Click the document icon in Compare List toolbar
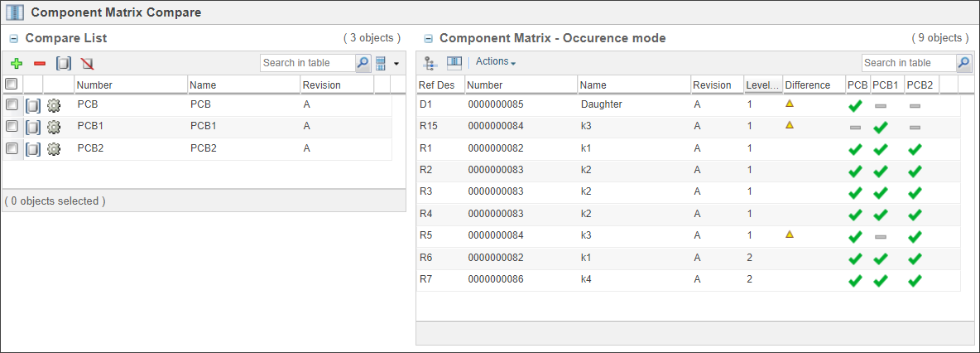980x353 pixels. pos(64,63)
